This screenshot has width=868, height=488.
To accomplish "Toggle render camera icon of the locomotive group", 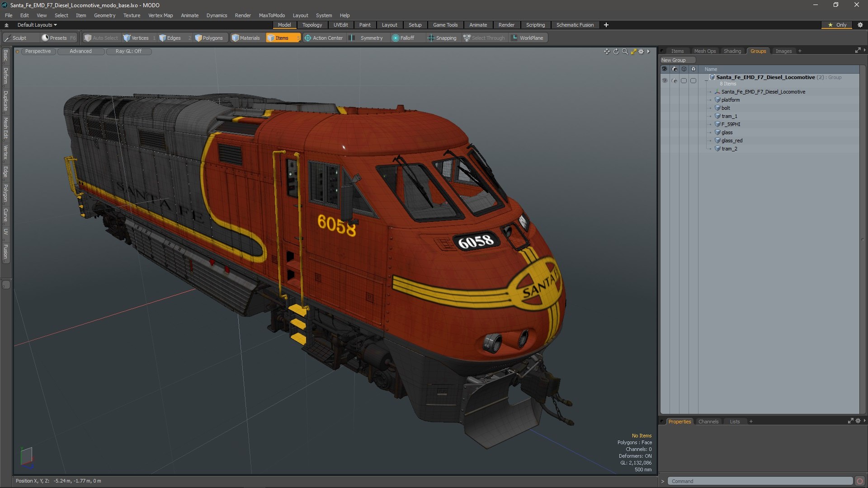I will [x=675, y=80].
